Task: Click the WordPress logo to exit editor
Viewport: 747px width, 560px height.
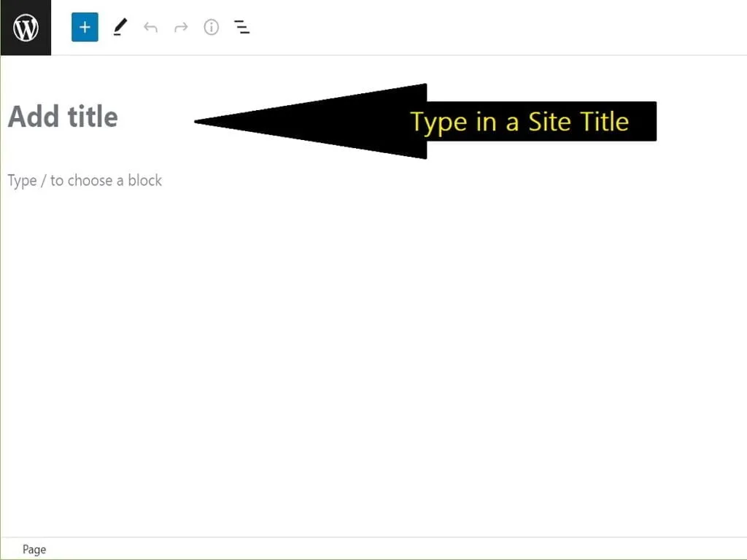Action: [x=26, y=28]
